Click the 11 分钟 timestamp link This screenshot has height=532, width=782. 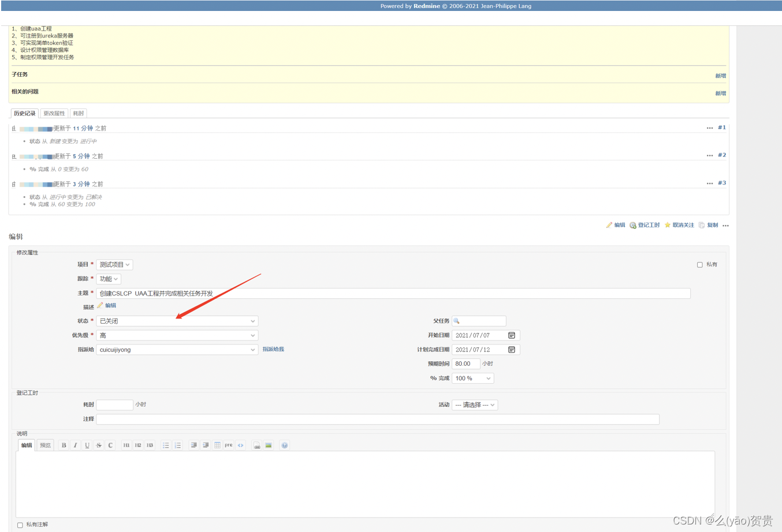coord(83,129)
